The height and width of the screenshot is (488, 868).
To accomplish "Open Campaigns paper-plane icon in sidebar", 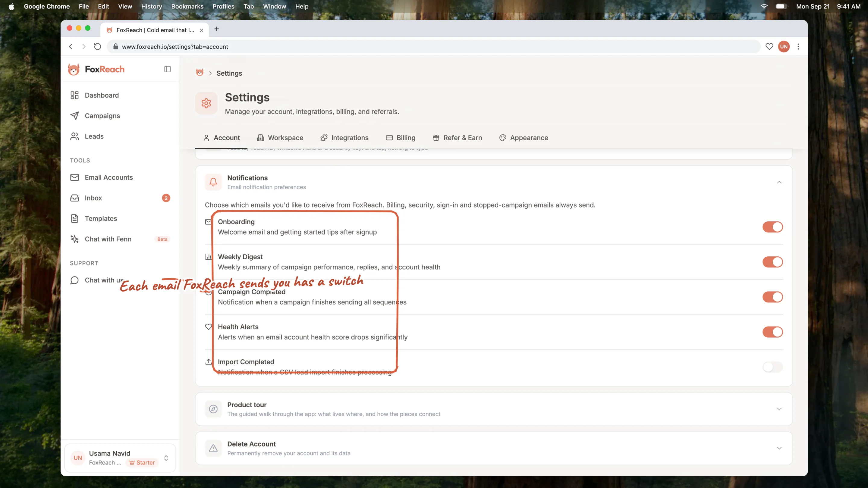I will coord(74,116).
